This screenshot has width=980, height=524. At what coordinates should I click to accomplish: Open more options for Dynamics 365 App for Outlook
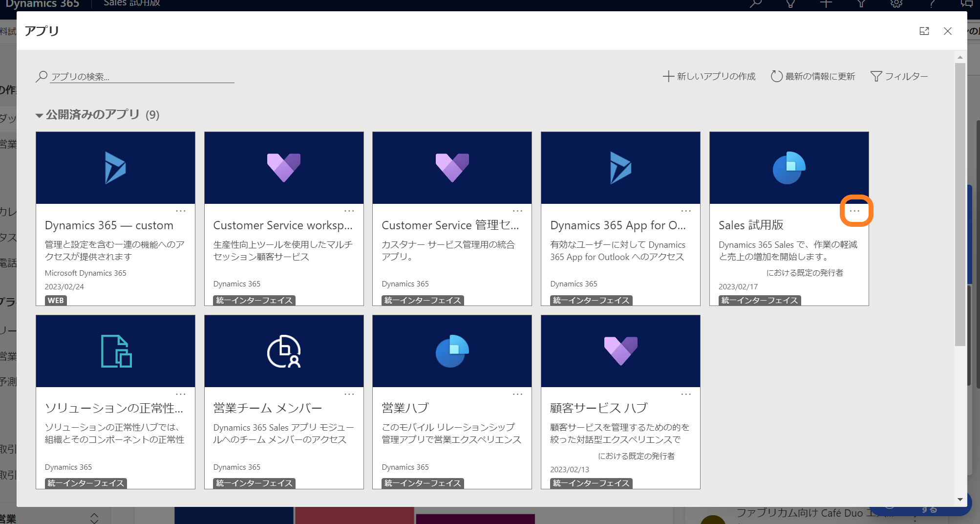pyautogui.click(x=686, y=211)
